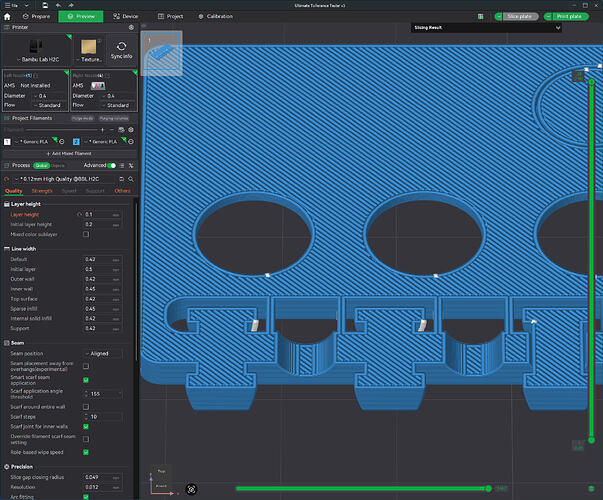Enable Scarf around entire wall checkbox
This screenshot has height=500, width=603.
point(86,407)
